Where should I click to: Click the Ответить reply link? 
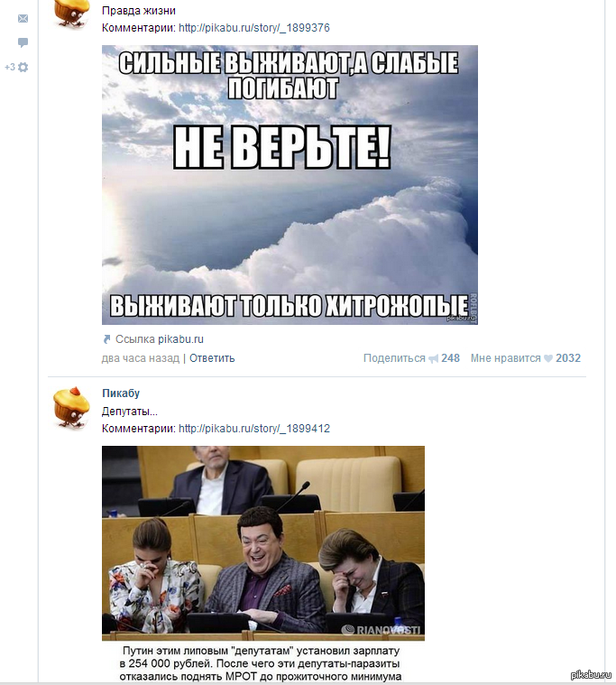click(x=212, y=358)
